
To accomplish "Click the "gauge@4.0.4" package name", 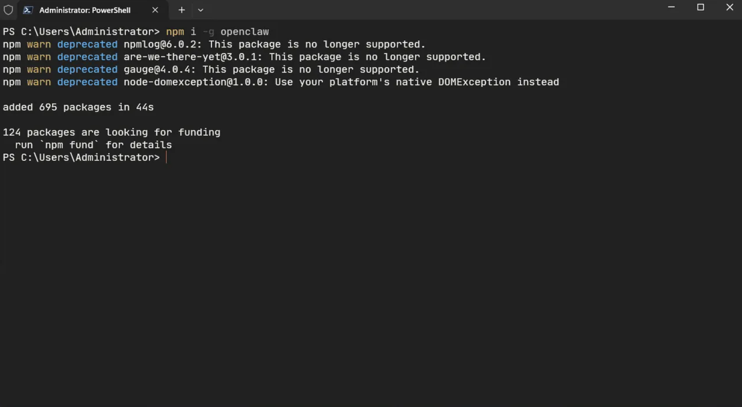I will click(x=159, y=70).
